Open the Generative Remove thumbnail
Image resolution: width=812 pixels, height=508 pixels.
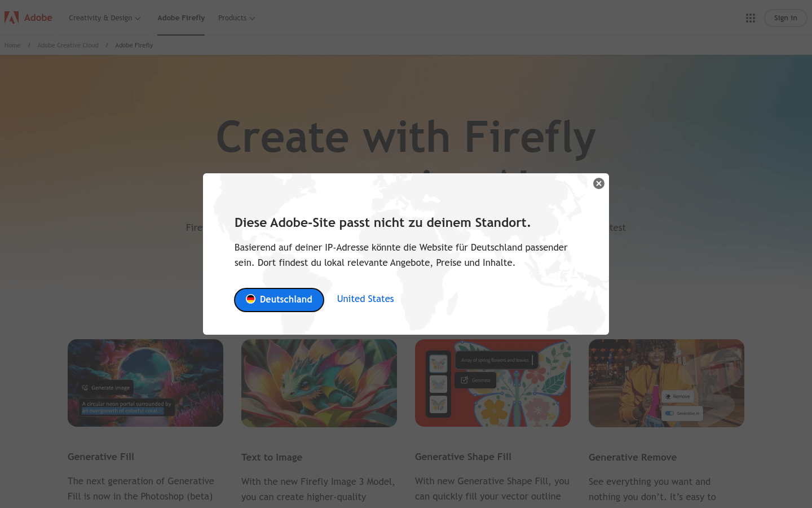tap(667, 383)
